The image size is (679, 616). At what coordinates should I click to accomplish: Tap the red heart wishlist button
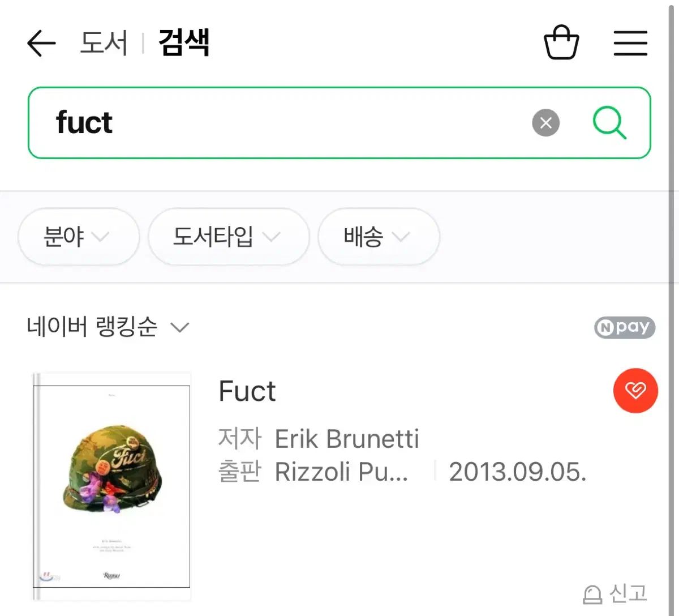point(635,391)
